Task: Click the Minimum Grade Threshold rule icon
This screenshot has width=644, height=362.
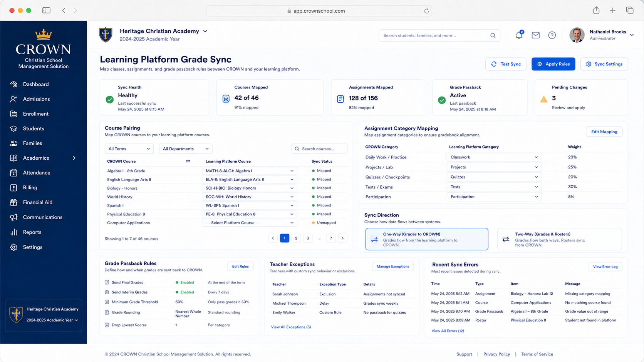Action: coord(107,302)
